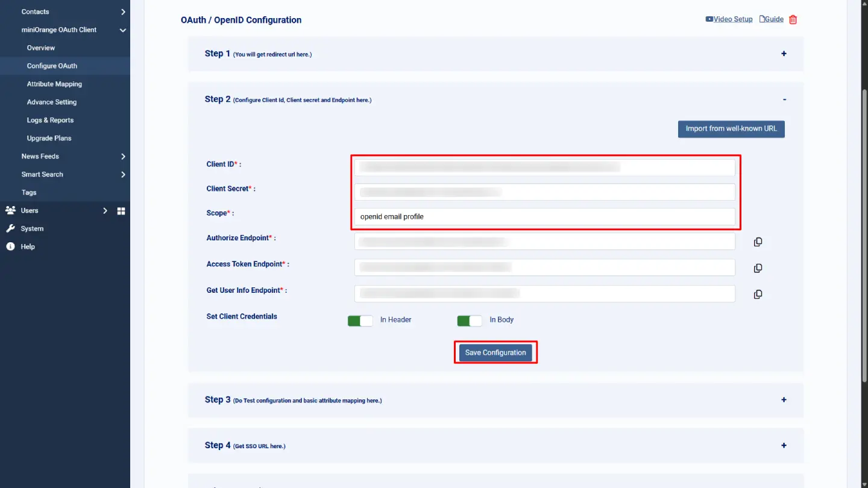868x488 pixels.
Task: Click the Video Setup camera icon
Action: (x=709, y=19)
